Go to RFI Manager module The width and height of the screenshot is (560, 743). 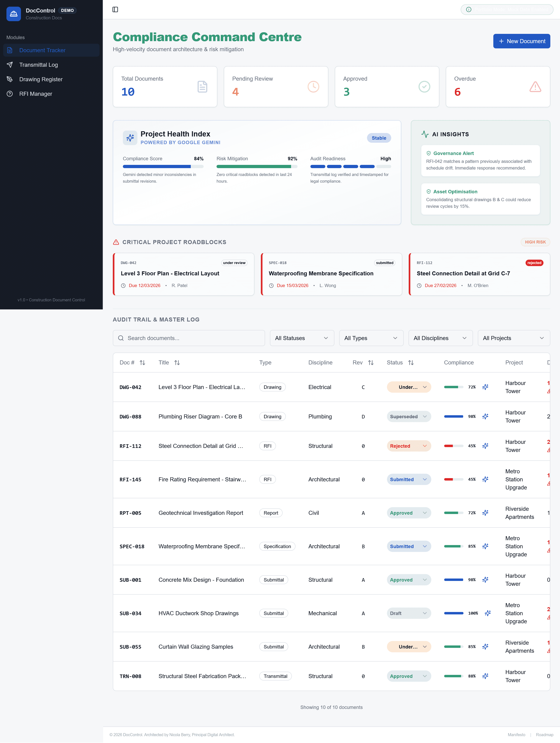[36, 94]
